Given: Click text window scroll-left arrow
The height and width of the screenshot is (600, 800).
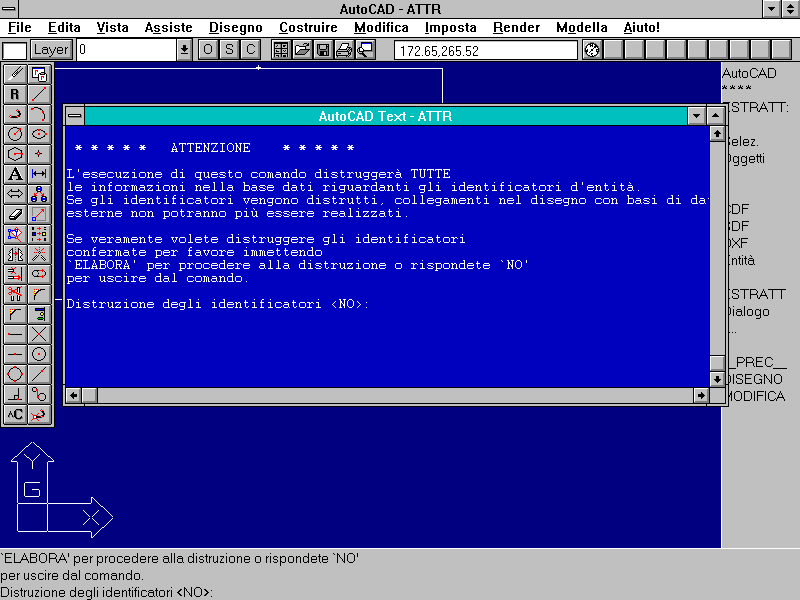Looking at the screenshot, I should pos(73,395).
